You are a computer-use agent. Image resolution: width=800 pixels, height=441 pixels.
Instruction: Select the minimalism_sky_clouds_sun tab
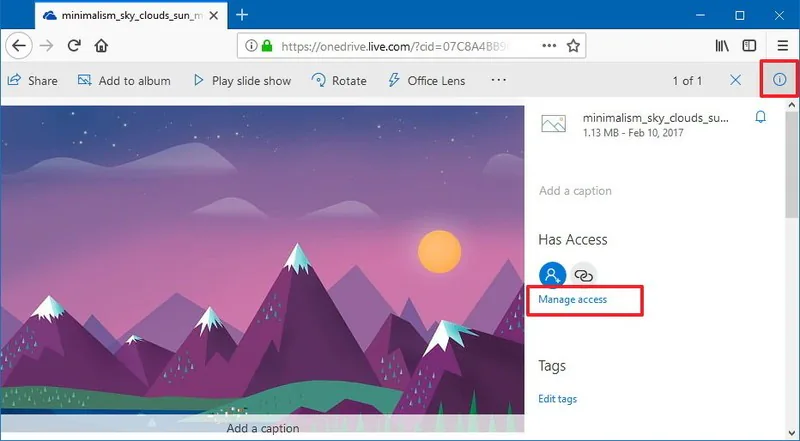tap(132, 15)
